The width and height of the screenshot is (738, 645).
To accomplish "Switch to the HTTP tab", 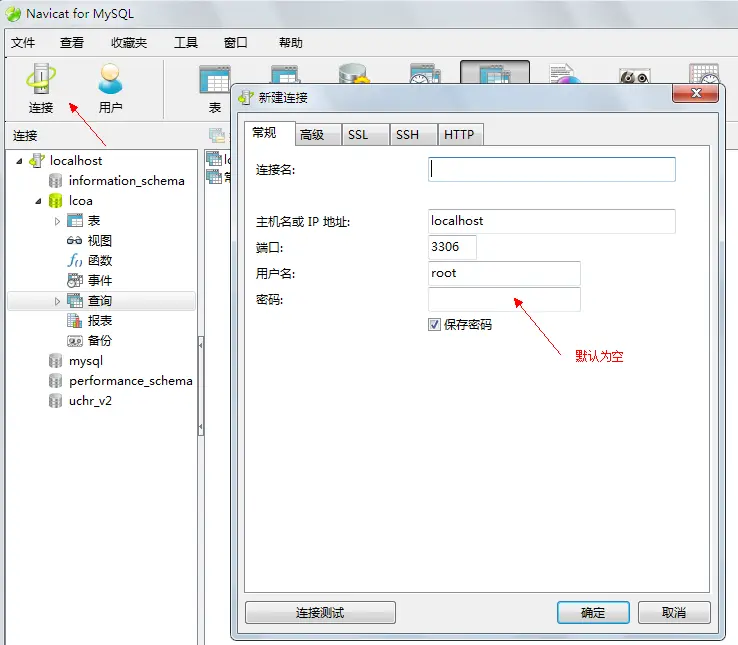I will [x=460, y=135].
